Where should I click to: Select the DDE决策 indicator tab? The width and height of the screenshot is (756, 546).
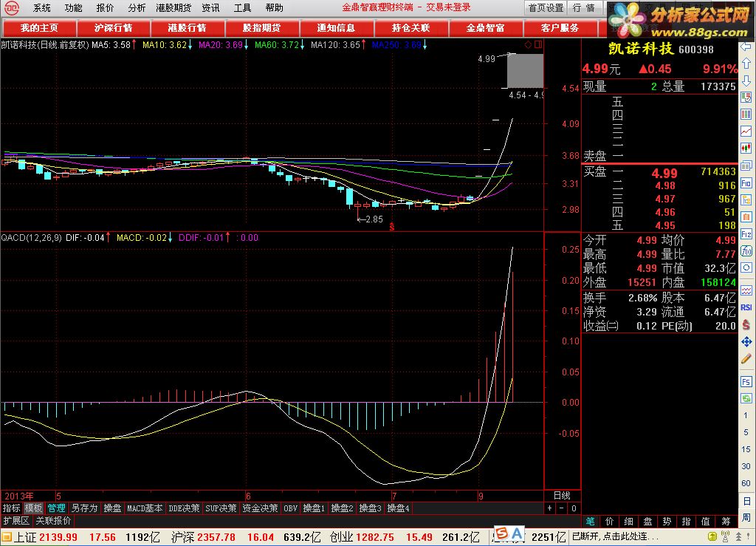click(x=184, y=508)
